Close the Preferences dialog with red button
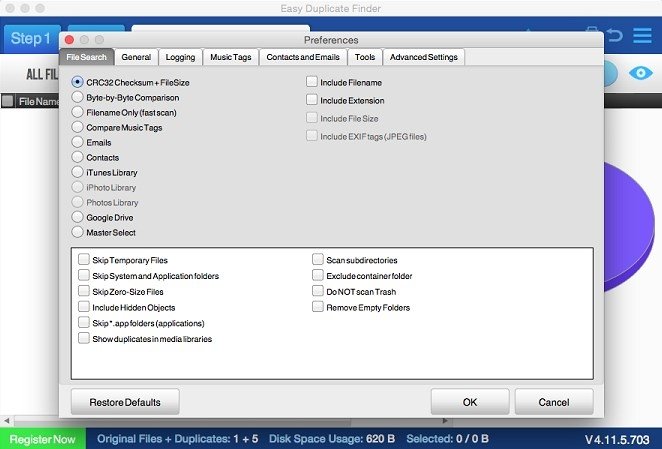Image resolution: width=662 pixels, height=449 pixels. 69,40
